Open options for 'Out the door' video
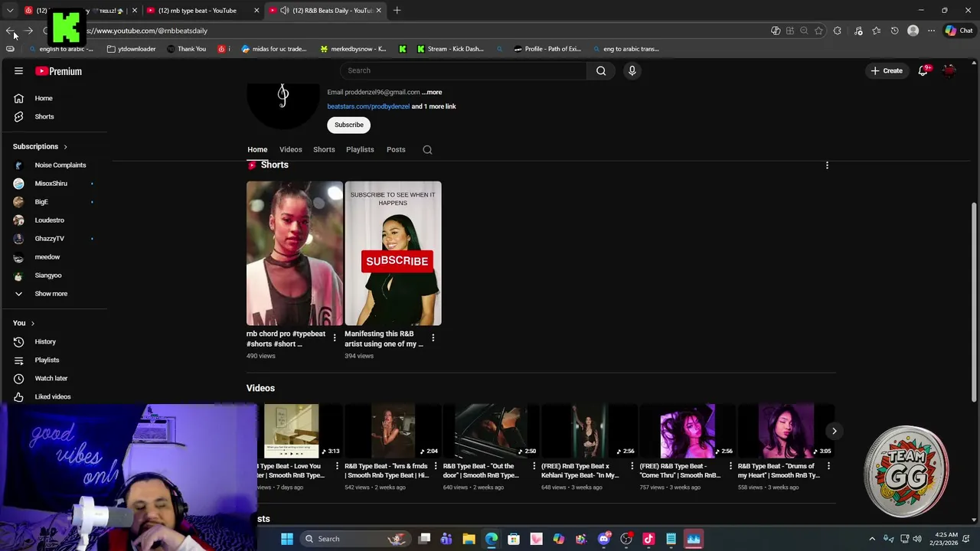980x551 pixels. pyautogui.click(x=534, y=466)
